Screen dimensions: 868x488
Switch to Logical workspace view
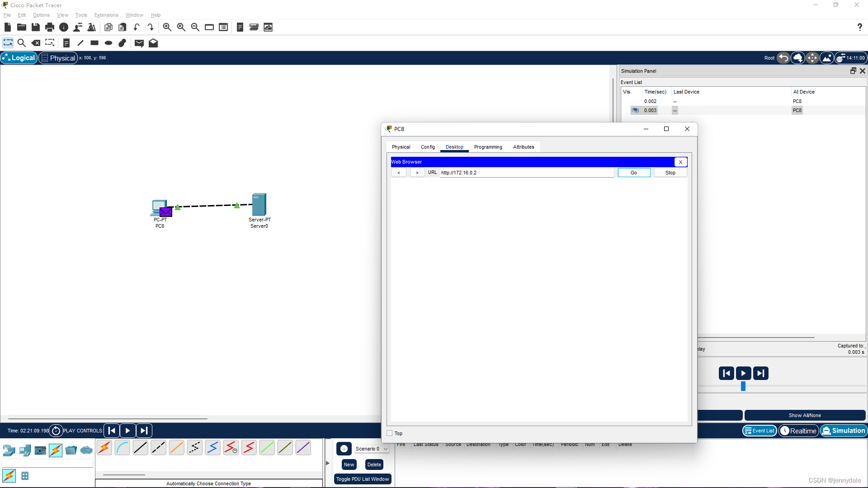tap(19, 58)
